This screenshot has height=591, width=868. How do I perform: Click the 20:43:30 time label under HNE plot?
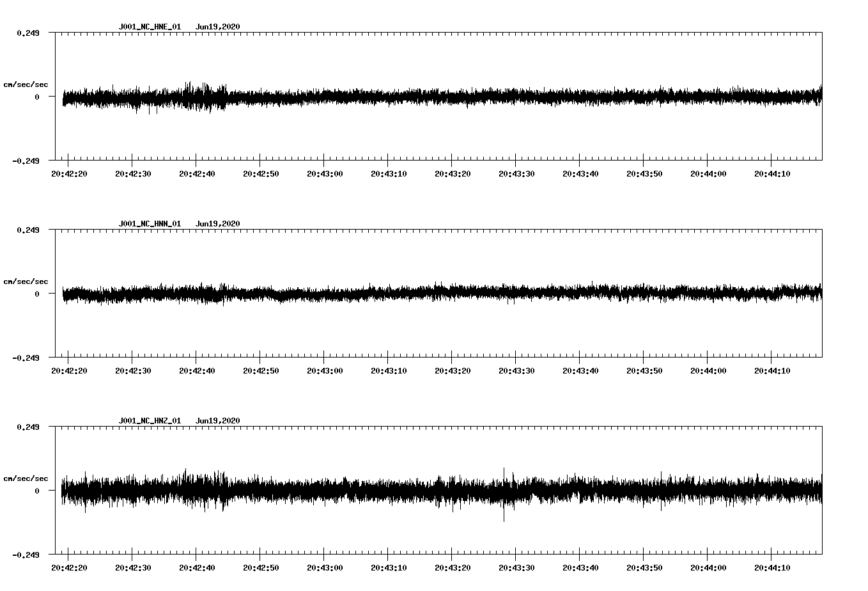pyautogui.click(x=516, y=174)
